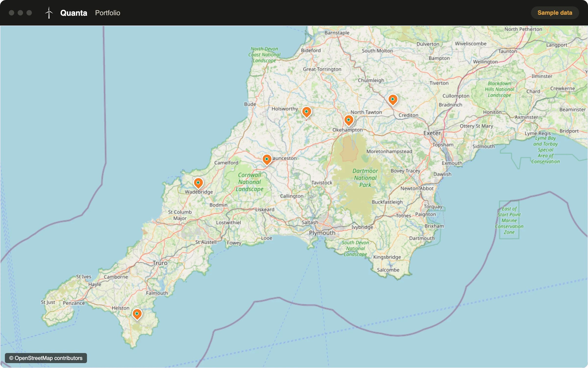Click the Truro label on the map
The image size is (588, 368).
pos(160,263)
